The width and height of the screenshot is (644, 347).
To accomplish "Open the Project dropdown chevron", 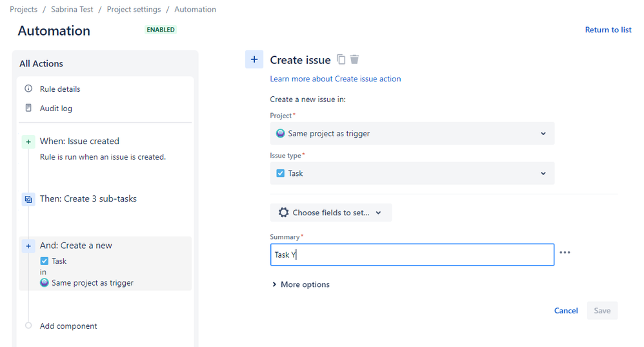I will [543, 134].
